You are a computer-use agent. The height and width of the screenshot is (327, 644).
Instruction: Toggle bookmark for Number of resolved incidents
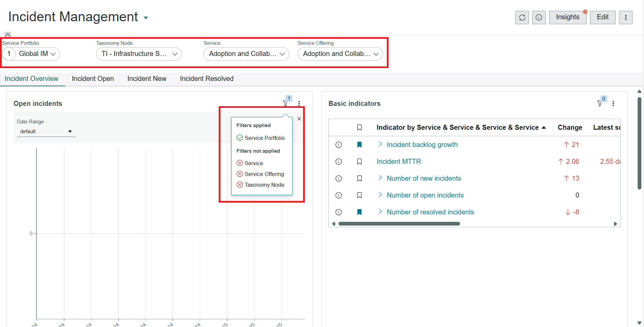pyautogui.click(x=359, y=212)
